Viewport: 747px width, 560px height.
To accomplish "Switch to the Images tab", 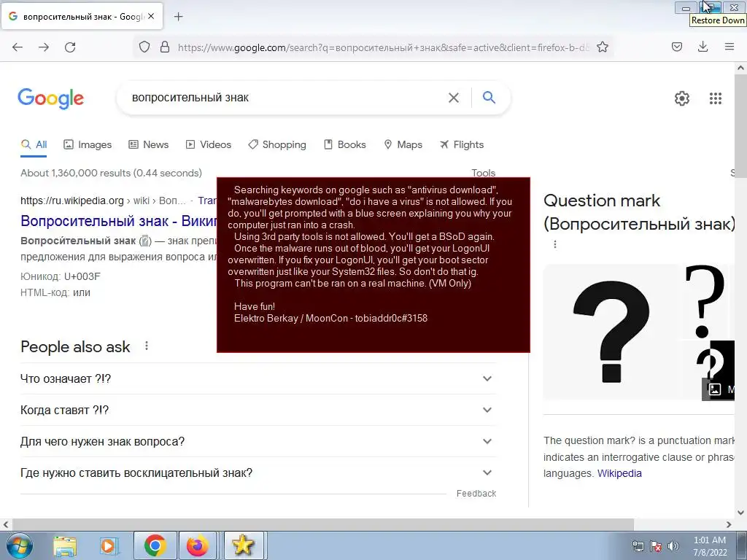I will point(88,145).
